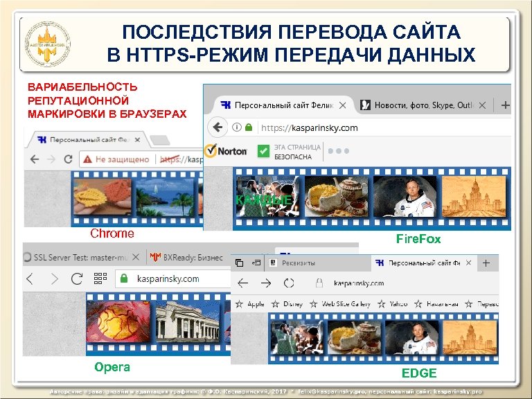Select the Edge 'Реквизиты' tab

pyautogui.click(x=317, y=263)
